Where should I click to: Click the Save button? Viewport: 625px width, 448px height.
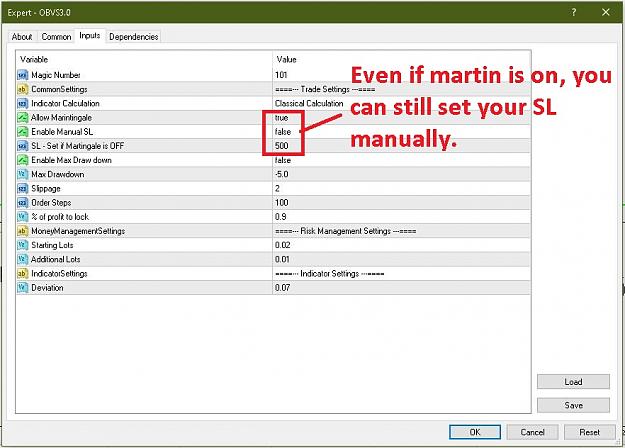click(573, 405)
